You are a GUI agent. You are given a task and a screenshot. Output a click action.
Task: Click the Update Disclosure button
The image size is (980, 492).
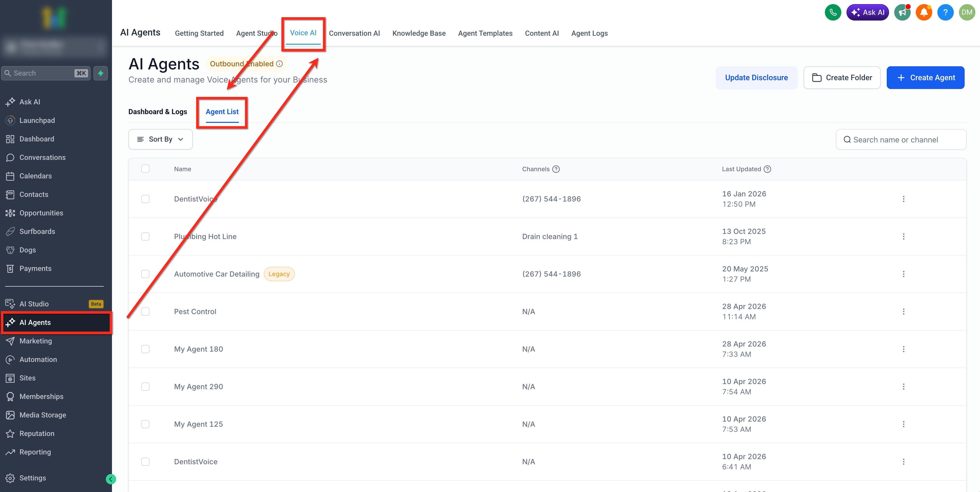coord(756,78)
